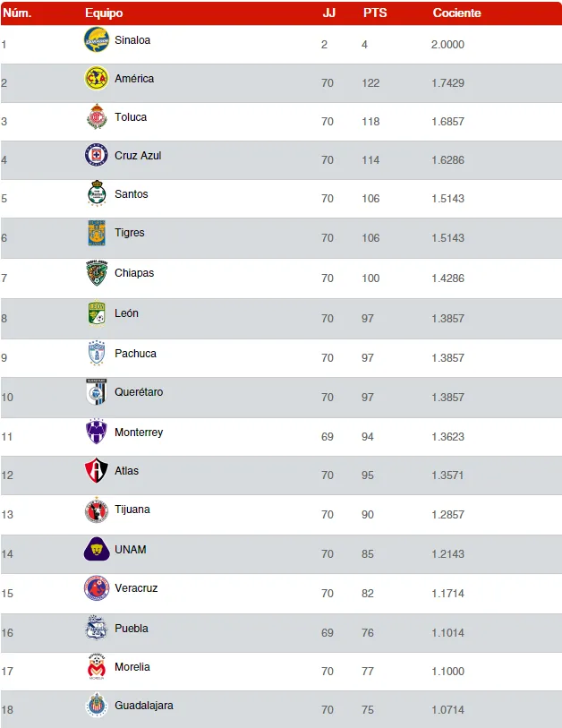Click the PTS column header

pos(375,13)
